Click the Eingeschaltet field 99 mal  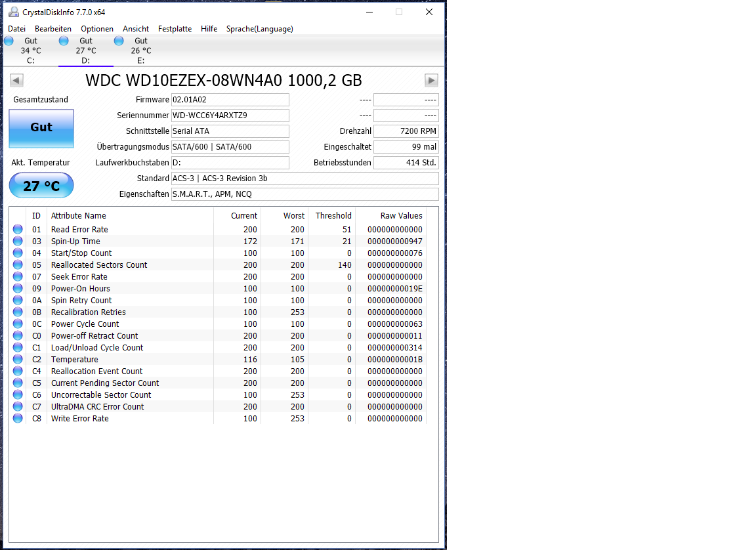point(406,147)
